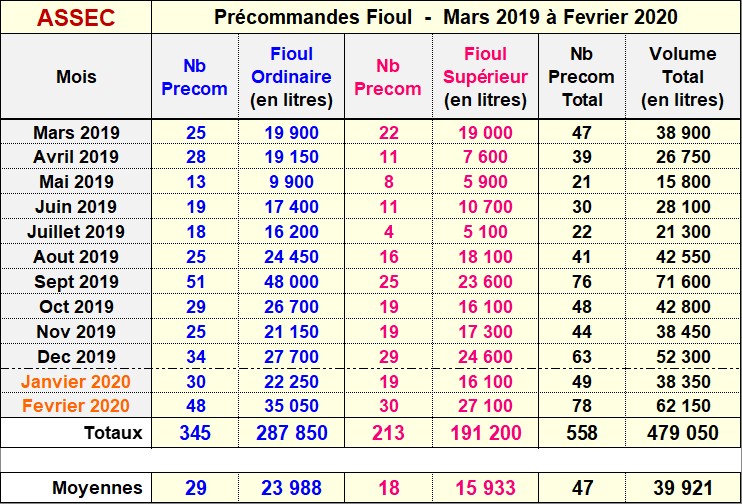The width and height of the screenshot is (742, 504).
Task: Select the 39 921 average volume cell
Action: coord(684,489)
